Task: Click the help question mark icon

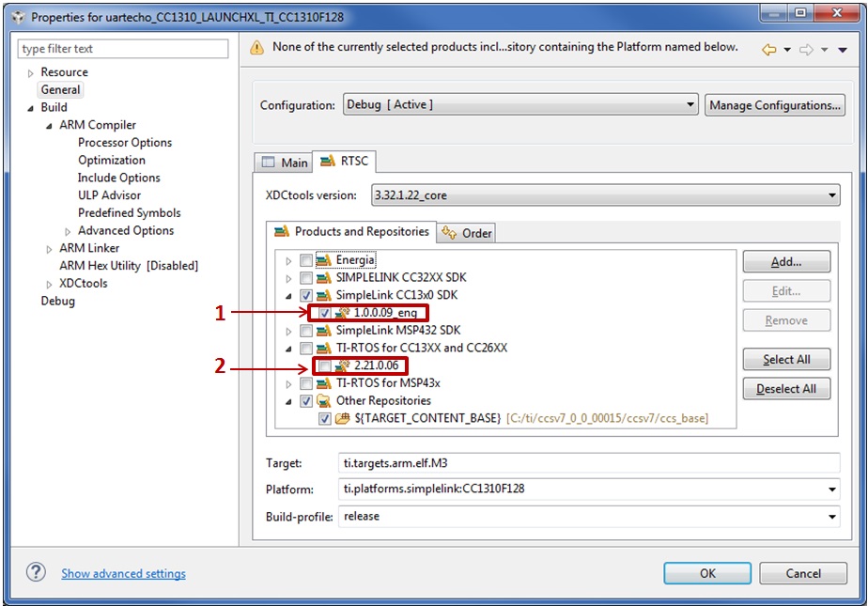Action: [x=36, y=572]
